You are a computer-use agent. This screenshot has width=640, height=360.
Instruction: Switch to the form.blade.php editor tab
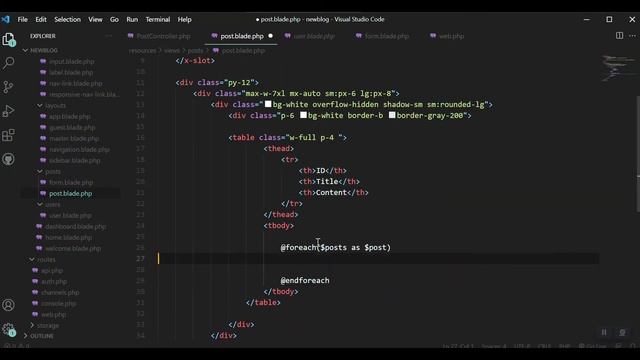[x=387, y=36]
